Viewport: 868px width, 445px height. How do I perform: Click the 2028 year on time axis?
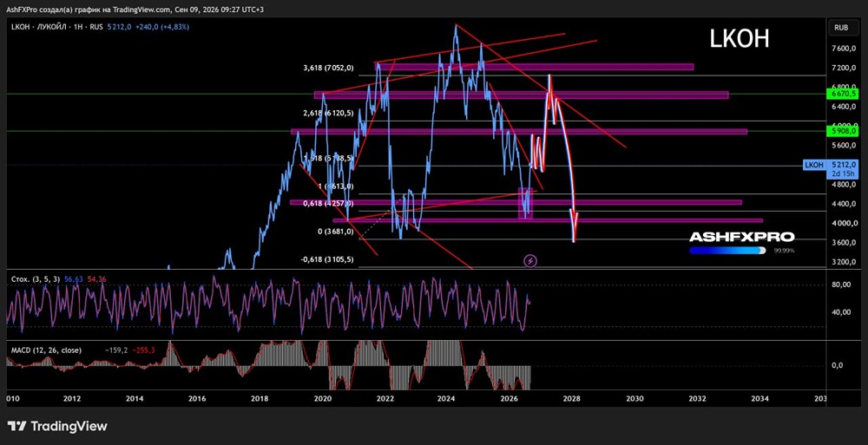point(572,398)
